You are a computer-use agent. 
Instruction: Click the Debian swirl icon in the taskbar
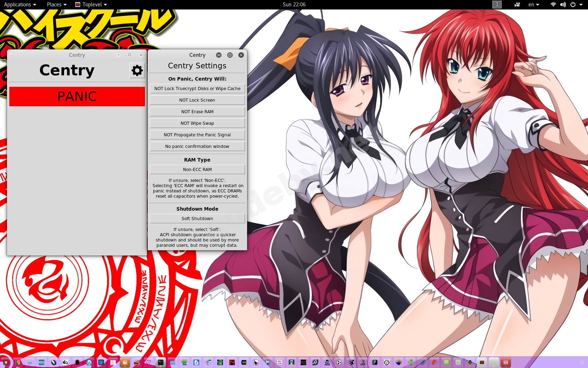[x=149, y=362]
